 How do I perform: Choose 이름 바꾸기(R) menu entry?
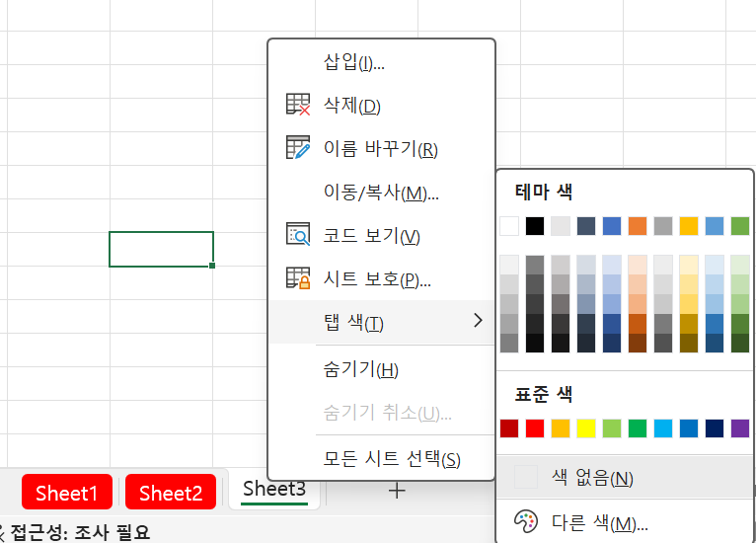(x=381, y=148)
